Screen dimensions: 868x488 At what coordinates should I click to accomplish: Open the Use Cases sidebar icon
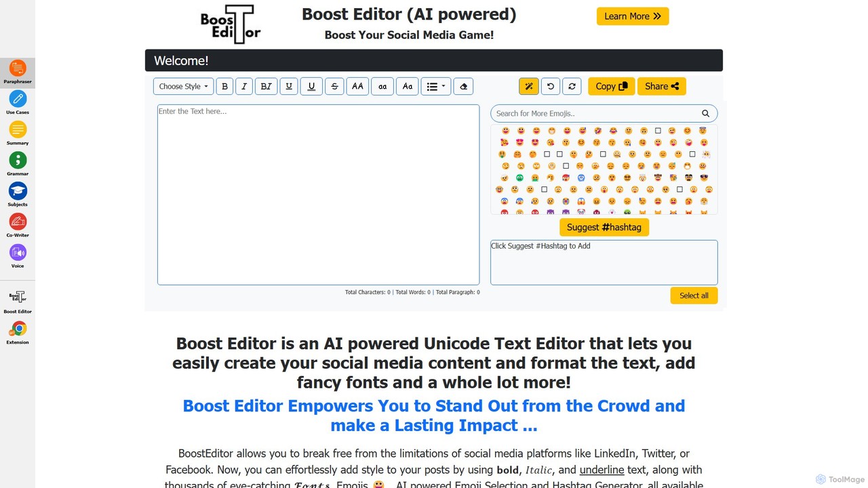[x=18, y=103]
